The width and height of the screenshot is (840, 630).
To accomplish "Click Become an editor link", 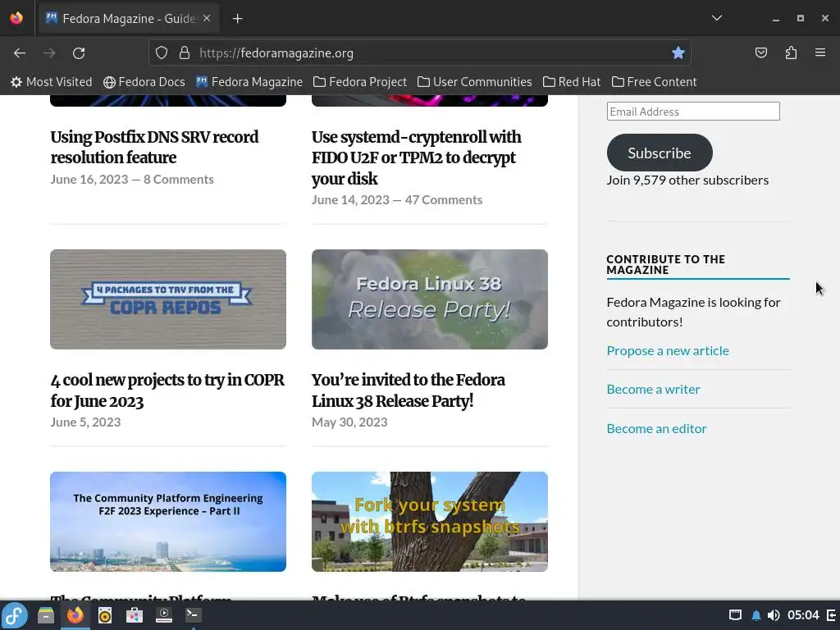I will 656,428.
